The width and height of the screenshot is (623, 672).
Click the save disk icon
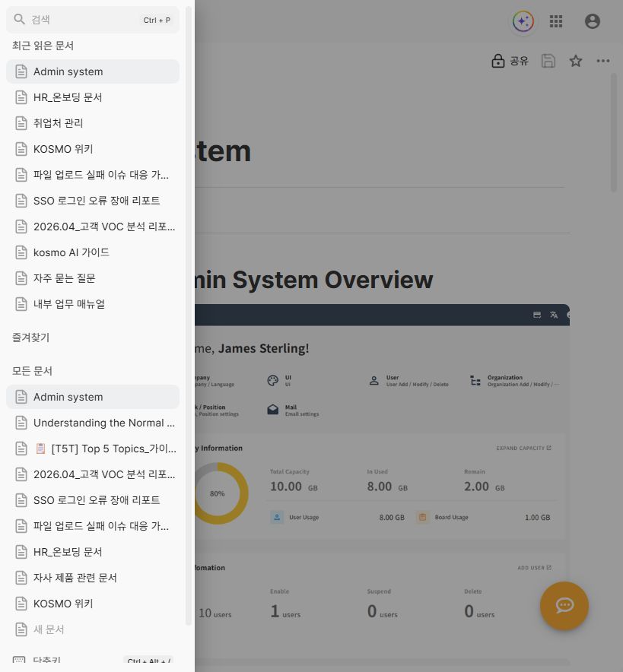click(548, 61)
